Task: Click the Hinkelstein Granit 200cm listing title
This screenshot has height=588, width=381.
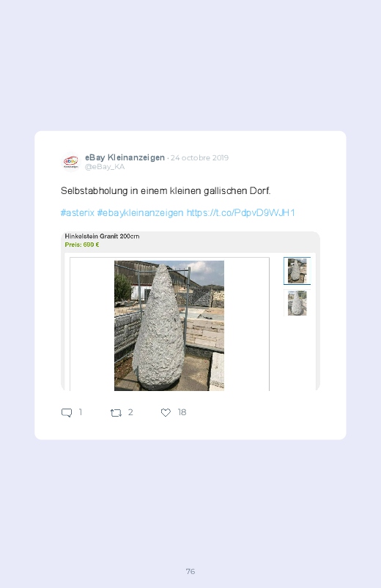Action: (102, 237)
